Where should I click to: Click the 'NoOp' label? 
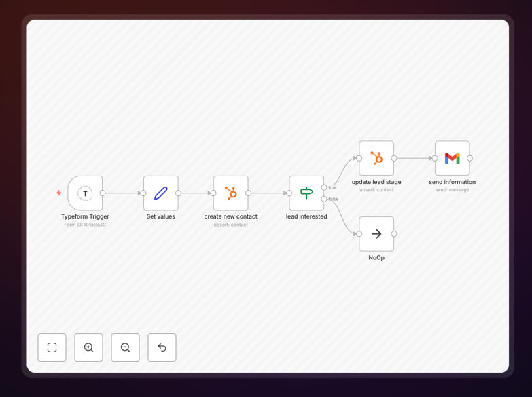click(x=376, y=258)
